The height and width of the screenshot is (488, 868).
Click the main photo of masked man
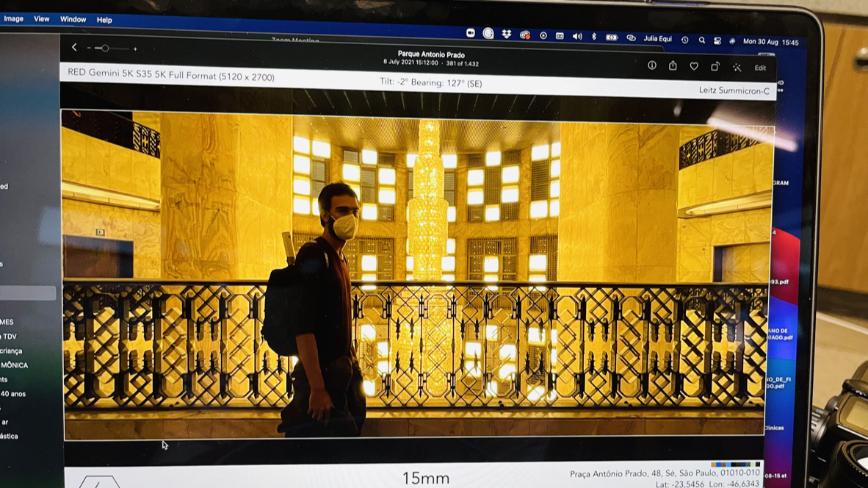[416, 276]
